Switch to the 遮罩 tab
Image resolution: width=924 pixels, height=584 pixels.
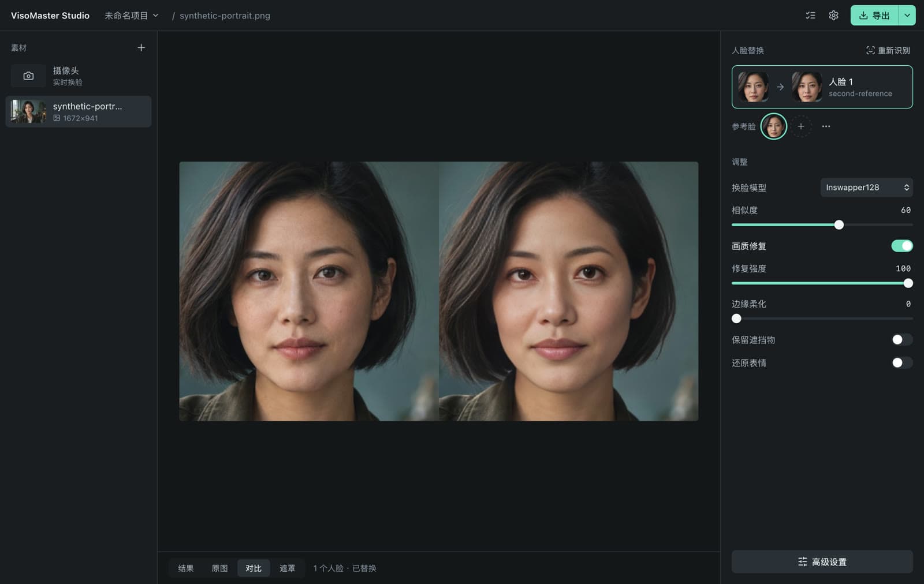288,568
